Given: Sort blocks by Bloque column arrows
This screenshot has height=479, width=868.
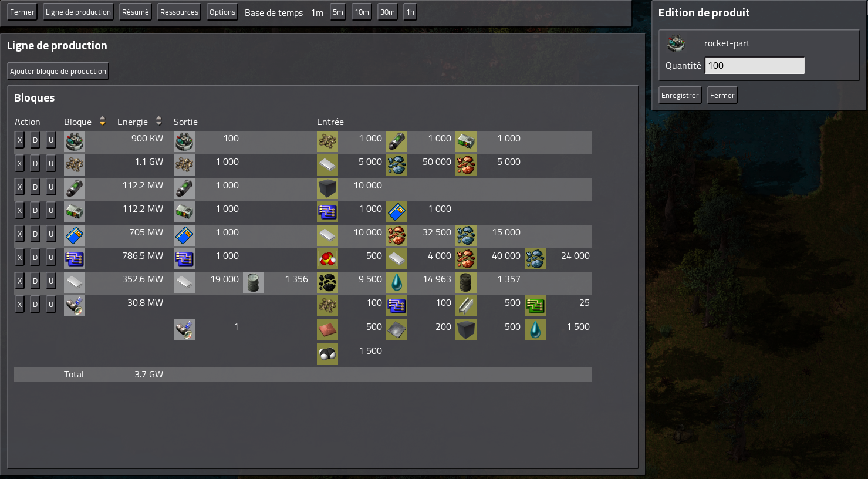Looking at the screenshot, I should [102, 121].
